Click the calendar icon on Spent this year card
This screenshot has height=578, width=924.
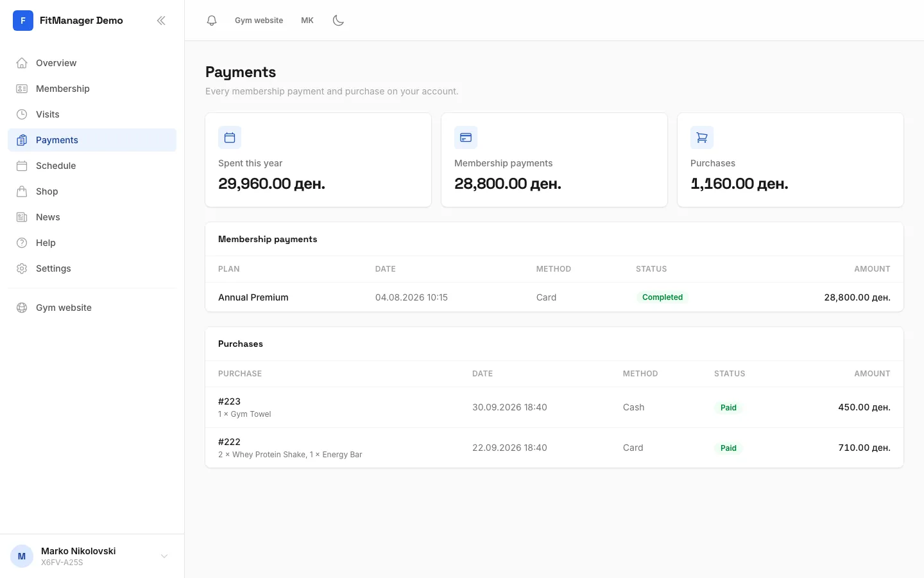click(230, 137)
